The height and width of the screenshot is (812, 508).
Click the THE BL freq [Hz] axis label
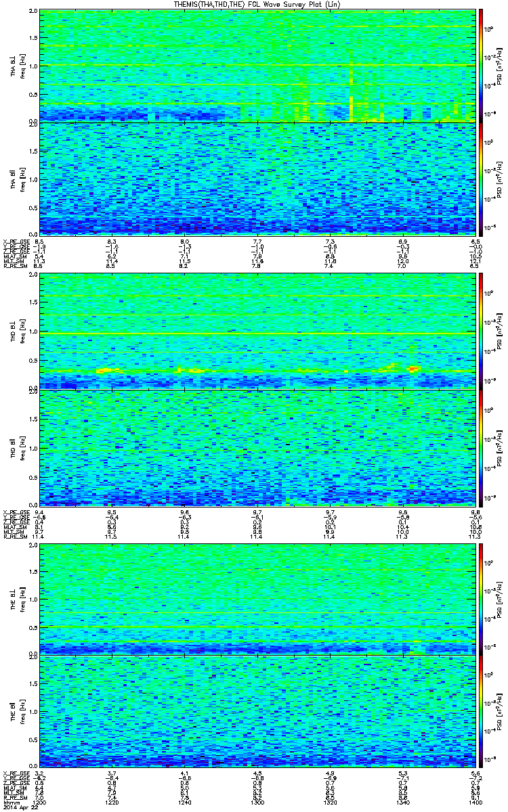pyautogui.click(x=22, y=598)
